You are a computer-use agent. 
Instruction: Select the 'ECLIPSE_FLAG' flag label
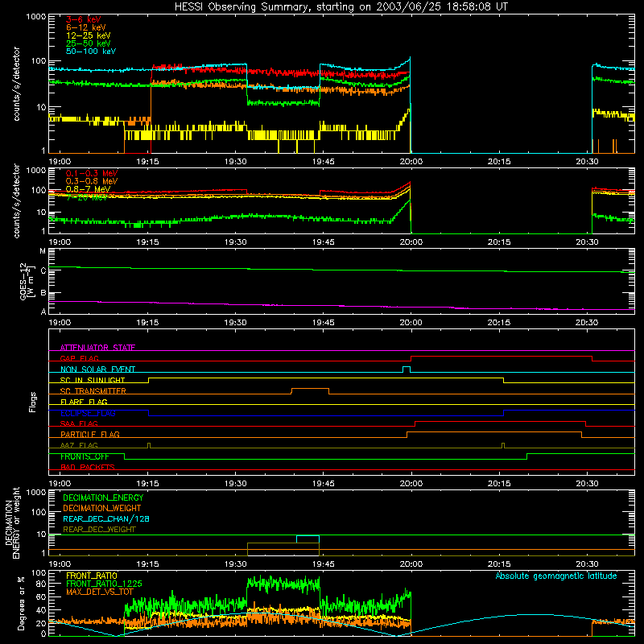coord(88,413)
